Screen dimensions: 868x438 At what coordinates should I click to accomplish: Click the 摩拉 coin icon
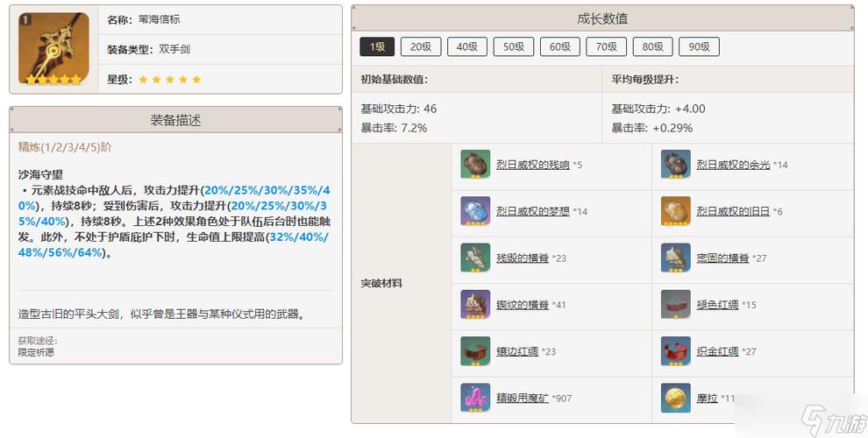coord(676,399)
